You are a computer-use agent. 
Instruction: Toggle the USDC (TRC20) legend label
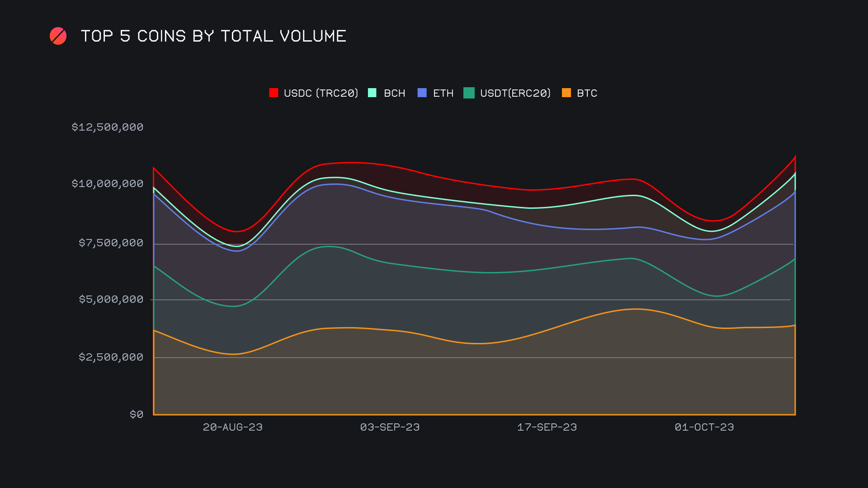pyautogui.click(x=321, y=93)
